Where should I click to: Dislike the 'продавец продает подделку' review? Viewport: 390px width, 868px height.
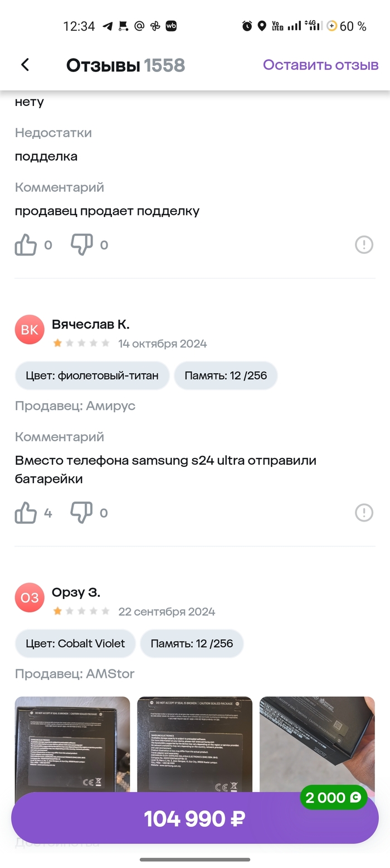tap(81, 245)
